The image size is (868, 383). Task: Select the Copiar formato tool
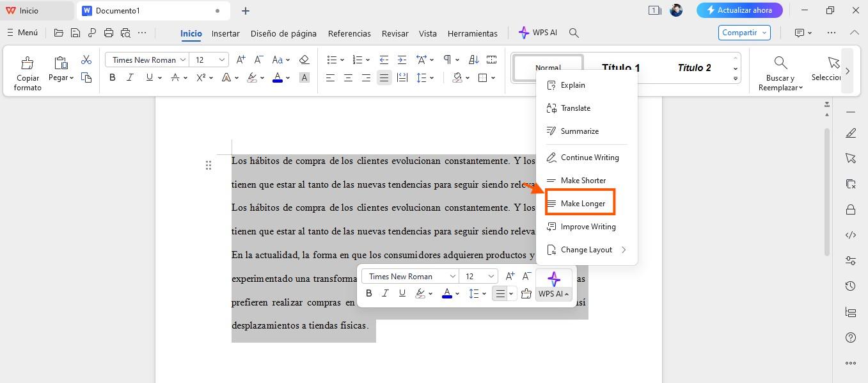point(28,72)
